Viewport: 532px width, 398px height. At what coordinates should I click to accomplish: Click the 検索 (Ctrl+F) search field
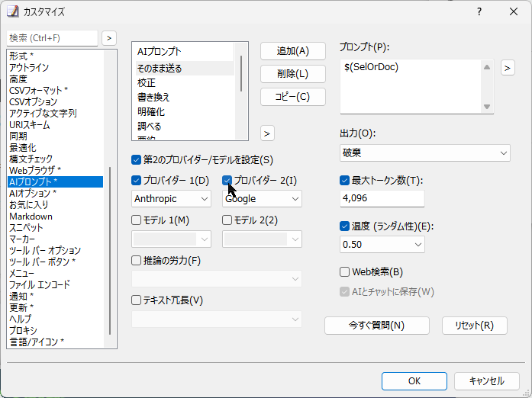[52, 38]
